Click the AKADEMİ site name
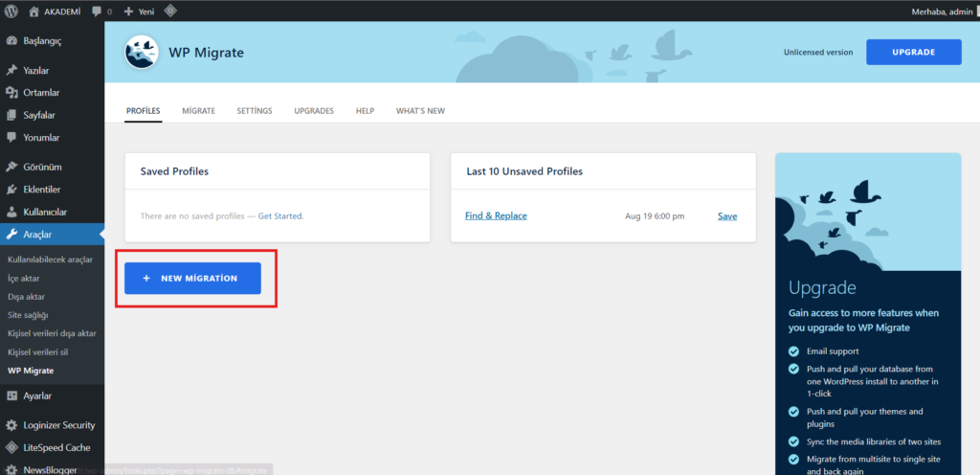This screenshot has width=980, height=475. 62,11
